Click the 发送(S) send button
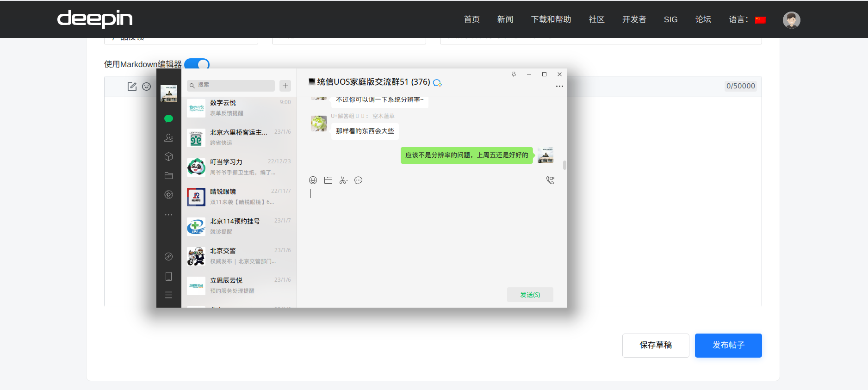The image size is (868, 390). pyautogui.click(x=530, y=295)
